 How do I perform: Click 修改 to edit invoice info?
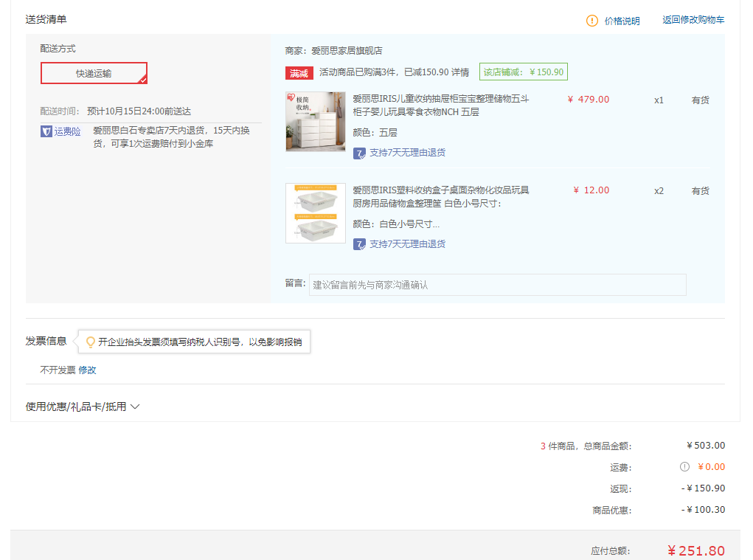coord(88,370)
